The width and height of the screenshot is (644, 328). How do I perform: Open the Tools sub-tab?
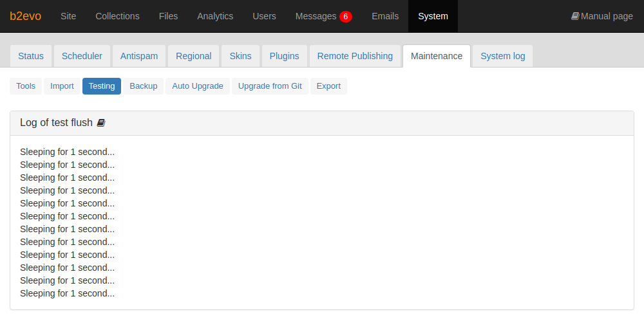click(x=26, y=86)
